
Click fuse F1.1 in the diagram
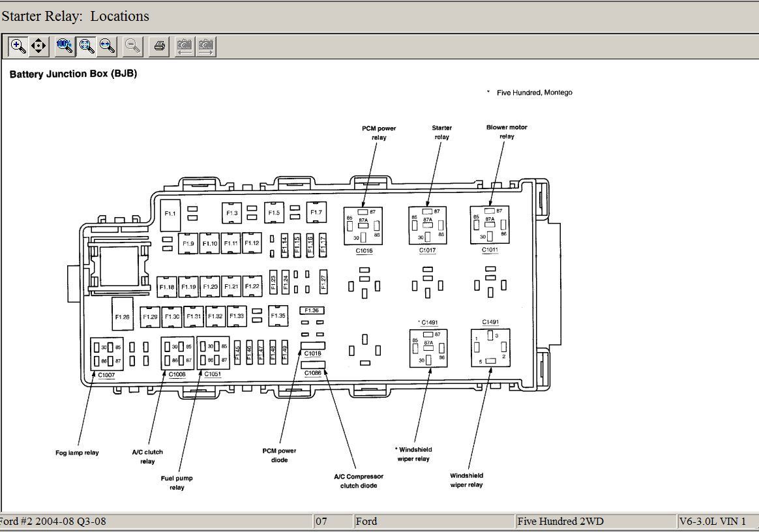(170, 214)
